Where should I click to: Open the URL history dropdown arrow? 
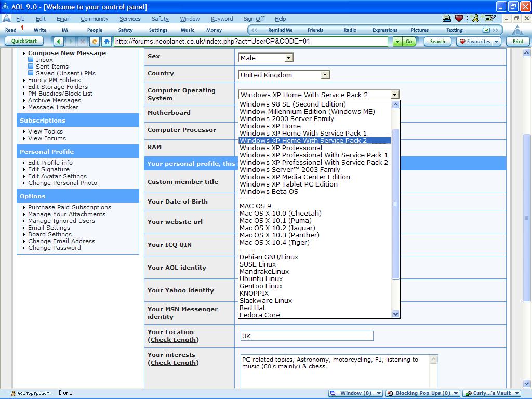pos(397,42)
